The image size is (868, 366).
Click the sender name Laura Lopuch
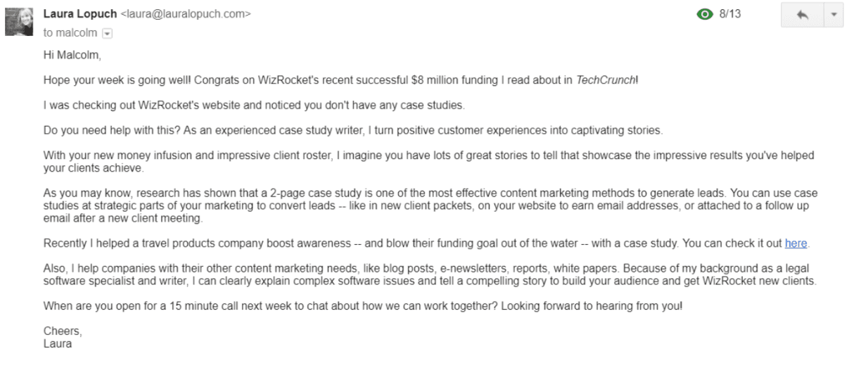(x=80, y=13)
